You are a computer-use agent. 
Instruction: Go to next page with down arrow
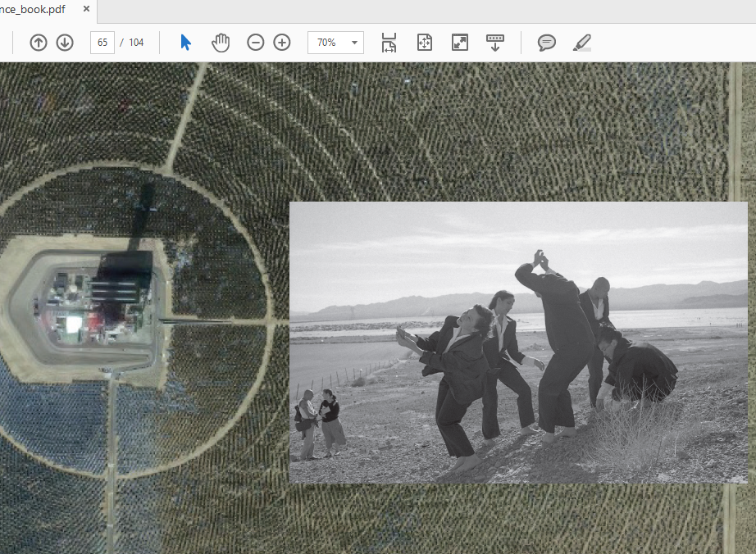pyautogui.click(x=65, y=43)
